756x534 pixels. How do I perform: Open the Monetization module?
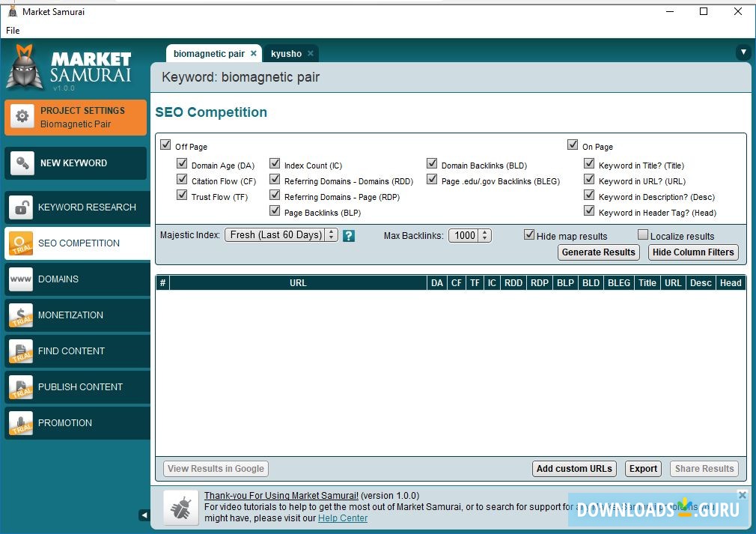[x=77, y=315]
